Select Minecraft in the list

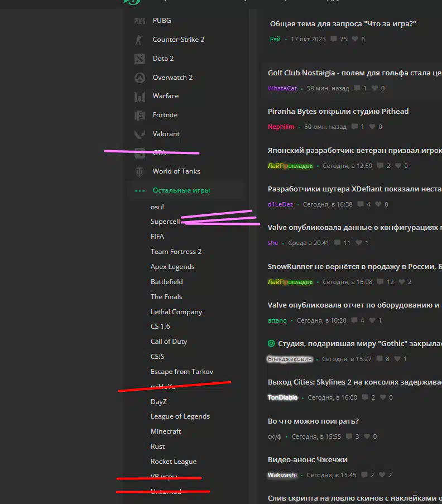point(166,431)
